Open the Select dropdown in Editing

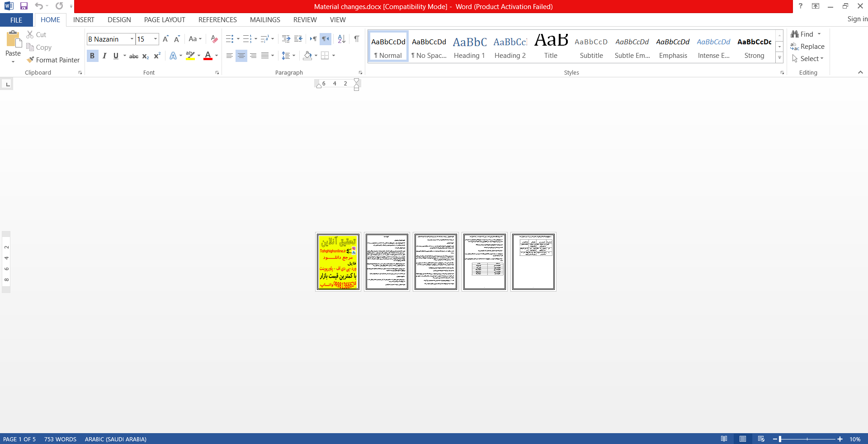click(808, 59)
